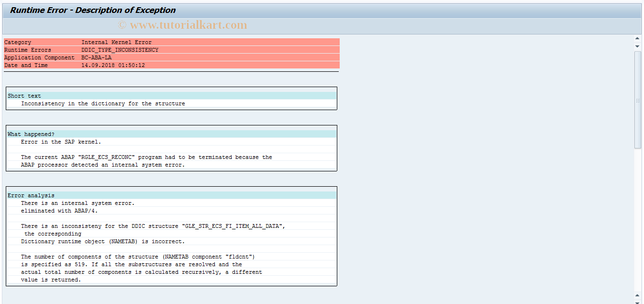Select 'DDIC_TYPE_INCONSISTENCY' error name
Viewport: 644px width, 304px height.
[120, 50]
